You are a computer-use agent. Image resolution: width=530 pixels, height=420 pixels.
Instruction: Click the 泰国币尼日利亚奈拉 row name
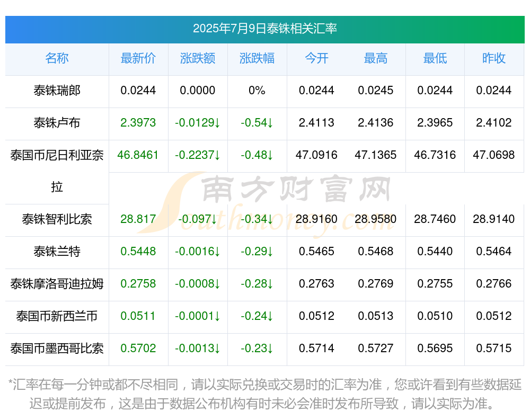[x=57, y=171]
